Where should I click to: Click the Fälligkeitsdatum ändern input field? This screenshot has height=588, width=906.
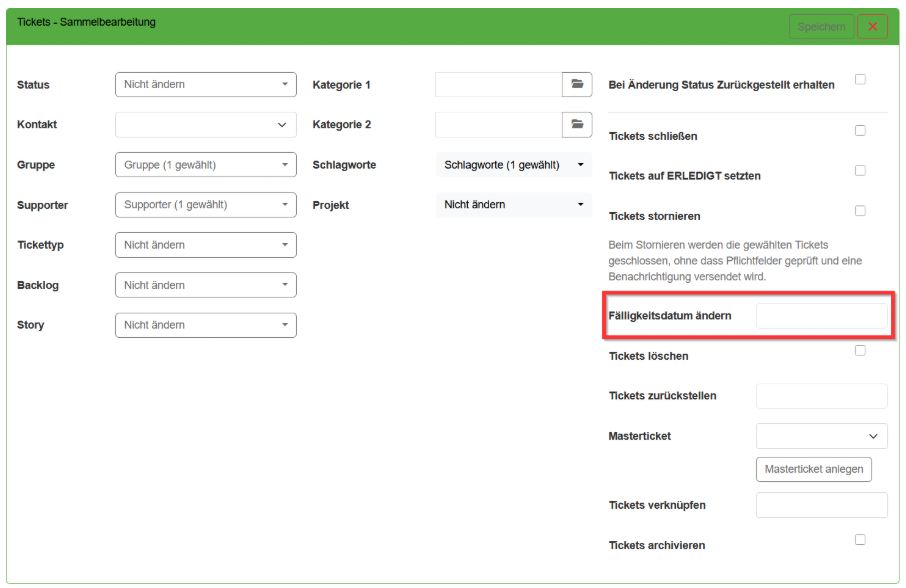point(821,316)
